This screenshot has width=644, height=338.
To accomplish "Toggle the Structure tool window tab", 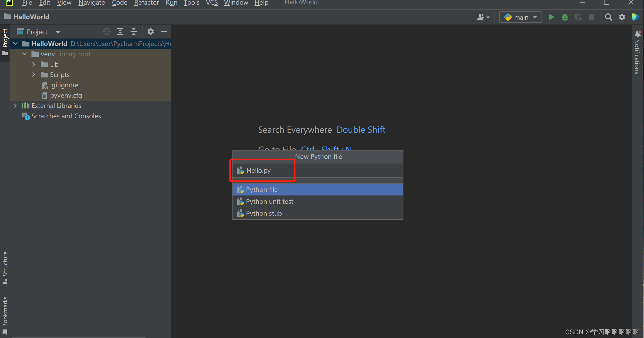I will [5, 268].
